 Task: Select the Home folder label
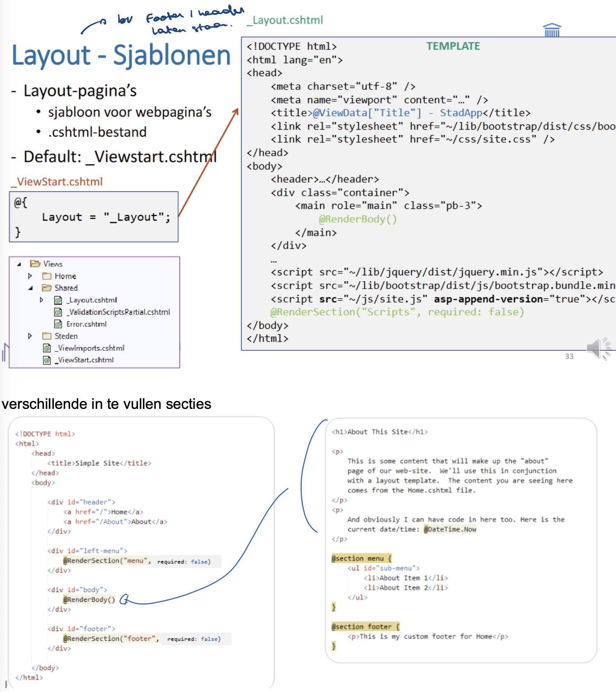point(65,276)
